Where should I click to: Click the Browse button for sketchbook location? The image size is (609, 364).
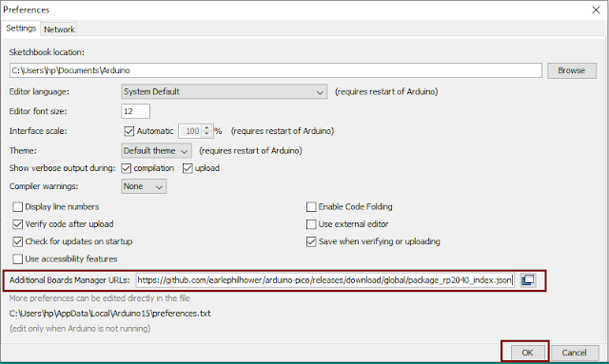coord(571,70)
